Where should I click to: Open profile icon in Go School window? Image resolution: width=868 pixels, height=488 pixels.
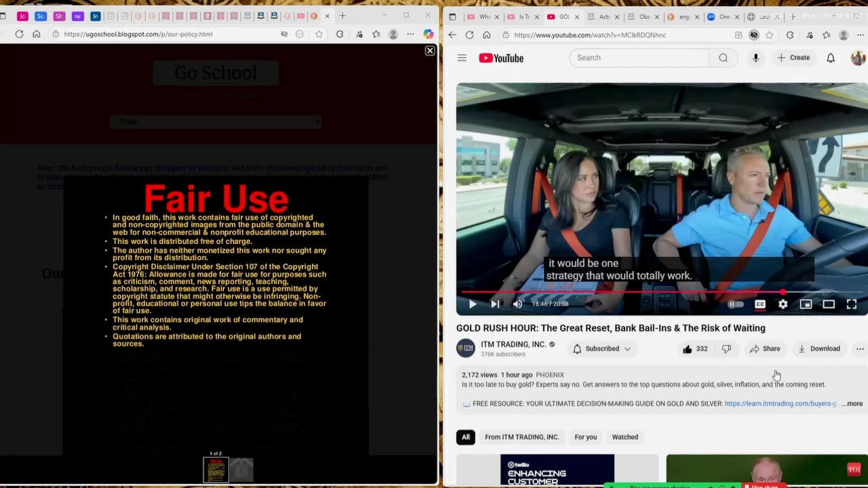[x=393, y=34]
